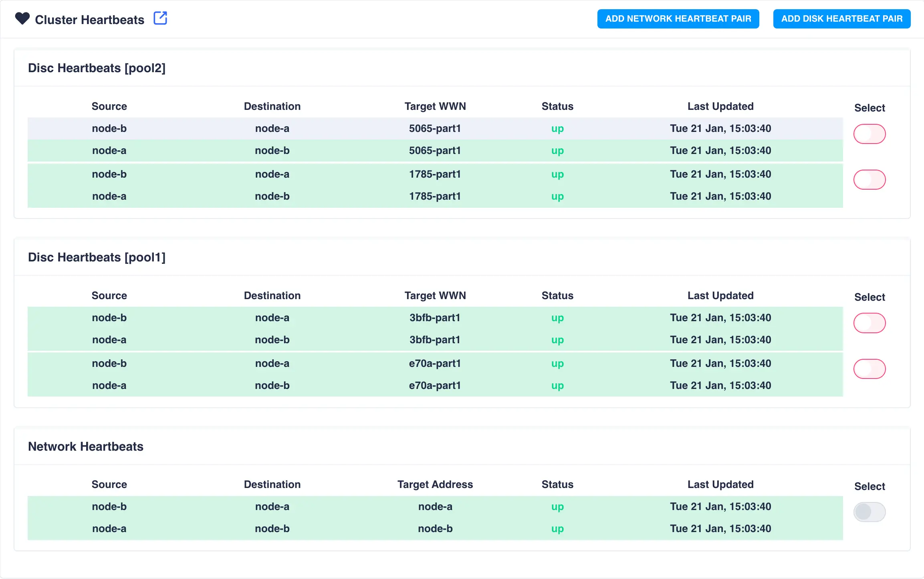Click Target WWN column header in pool2
The width and height of the screenshot is (924, 579).
tap(435, 106)
